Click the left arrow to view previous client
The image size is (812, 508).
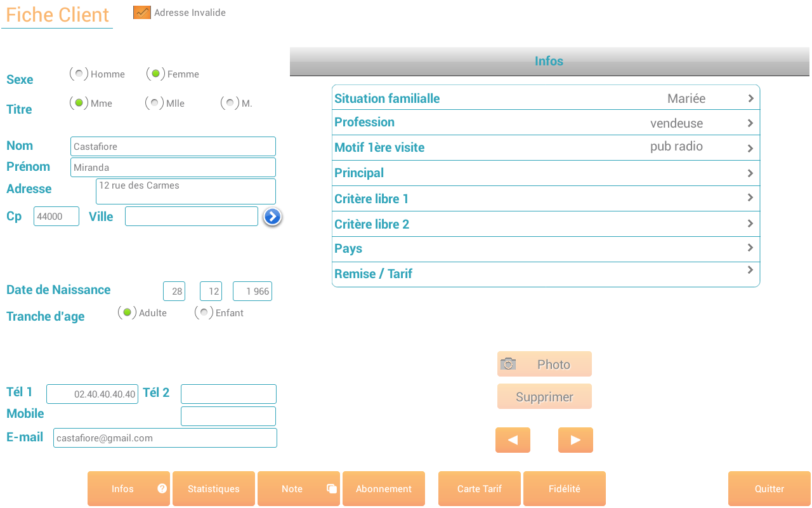(x=513, y=439)
